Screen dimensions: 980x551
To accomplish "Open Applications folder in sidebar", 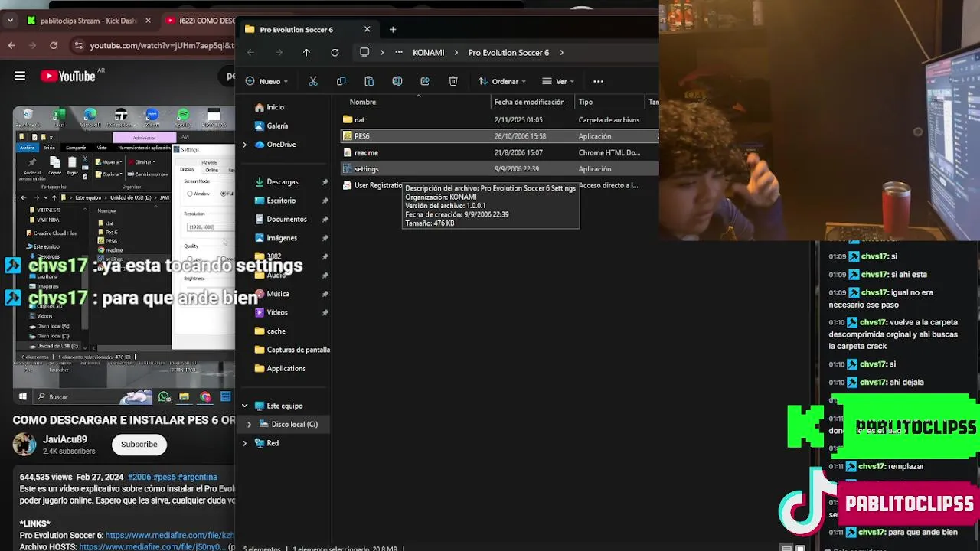I will 286,369.
